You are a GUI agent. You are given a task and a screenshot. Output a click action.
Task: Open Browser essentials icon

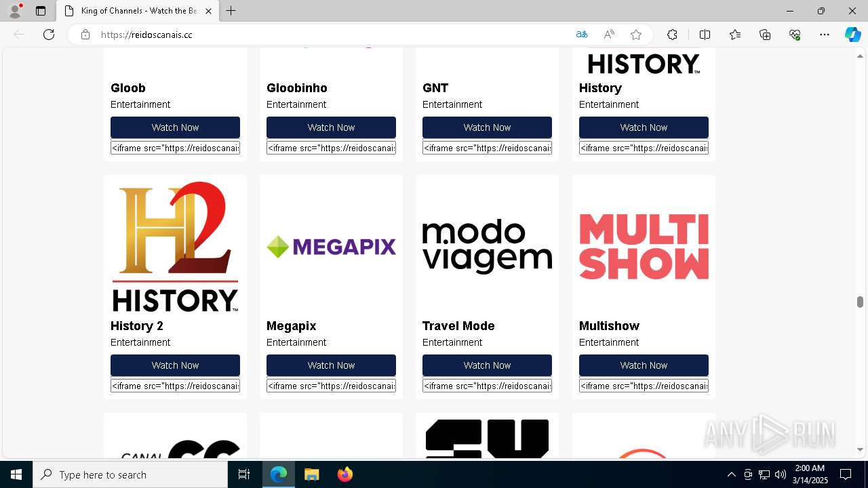(x=795, y=35)
